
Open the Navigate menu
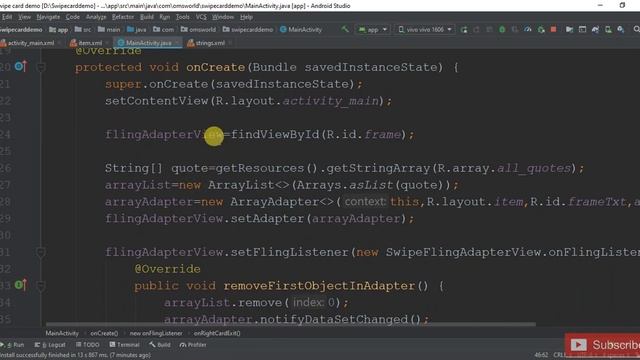(x=48, y=17)
